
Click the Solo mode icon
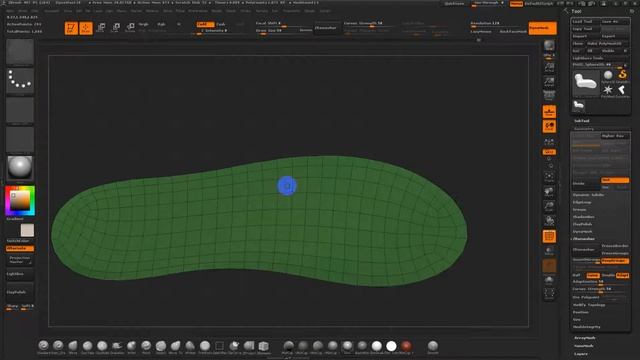click(549, 280)
